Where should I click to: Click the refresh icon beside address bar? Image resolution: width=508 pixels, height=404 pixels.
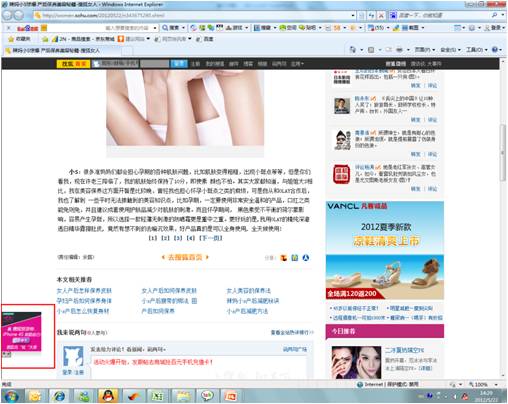coord(371,15)
